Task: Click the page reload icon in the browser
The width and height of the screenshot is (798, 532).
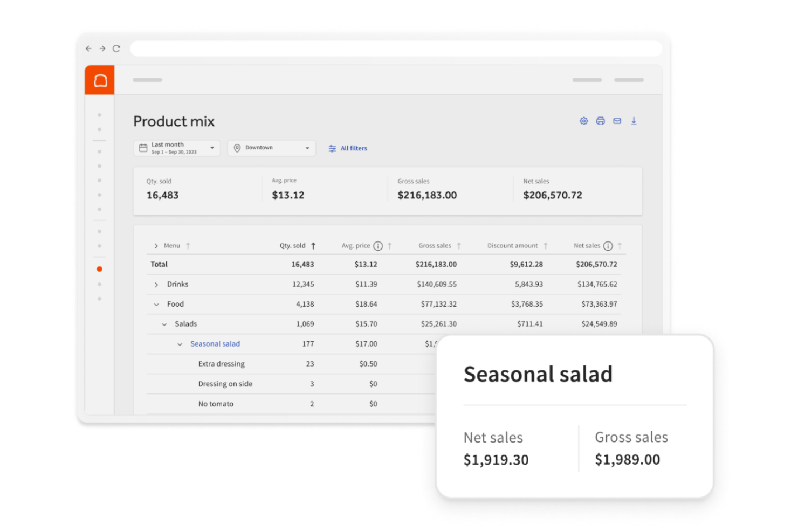Action: pyautogui.click(x=116, y=48)
